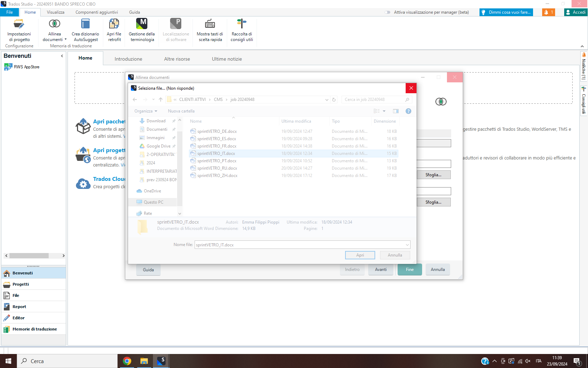Viewport: 588px width, 368px height.
Task: Open File Explorer from the taskbar
Action: click(144, 361)
